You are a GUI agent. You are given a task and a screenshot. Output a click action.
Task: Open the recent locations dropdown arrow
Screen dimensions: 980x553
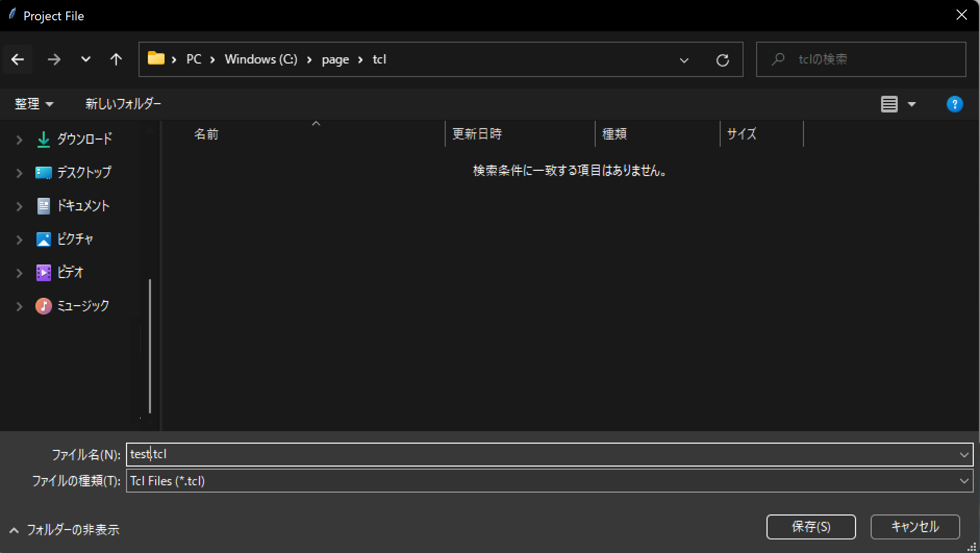point(86,60)
